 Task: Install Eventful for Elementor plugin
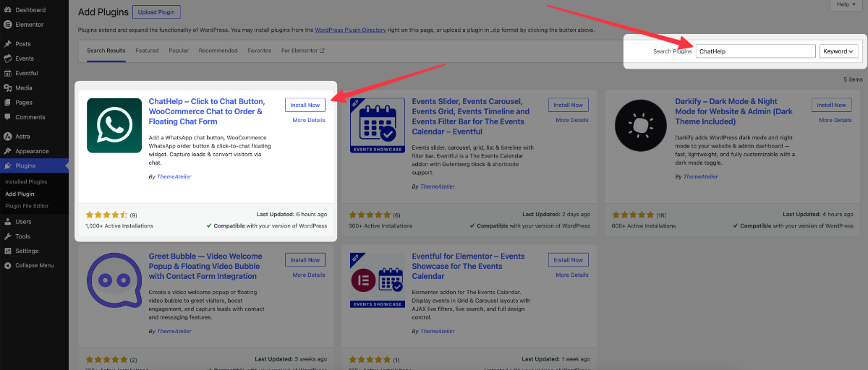click(x=569, y=260)
